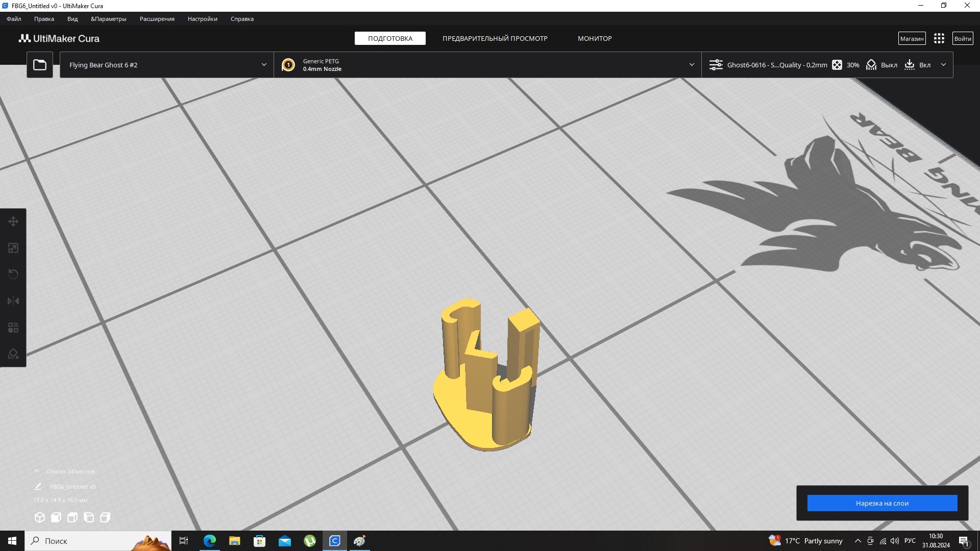Open Microsoft Store from taskbar
The height and width of the screenshot is (551, 980).
[x=259, y=541]
